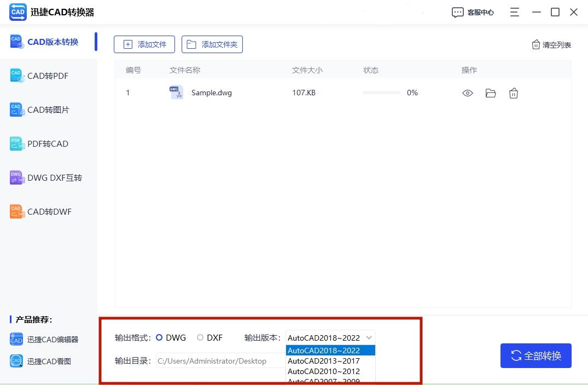Click the 编号 column header
Image resolution: width=588 pixels, height=385 pixels.
pyautogui.click(x=133, y=70)
